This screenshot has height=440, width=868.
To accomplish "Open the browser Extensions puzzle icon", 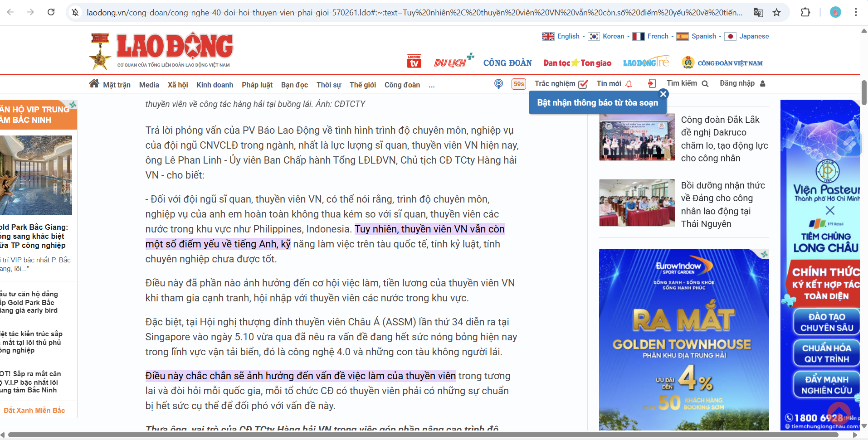I will (x=805, y=12).
